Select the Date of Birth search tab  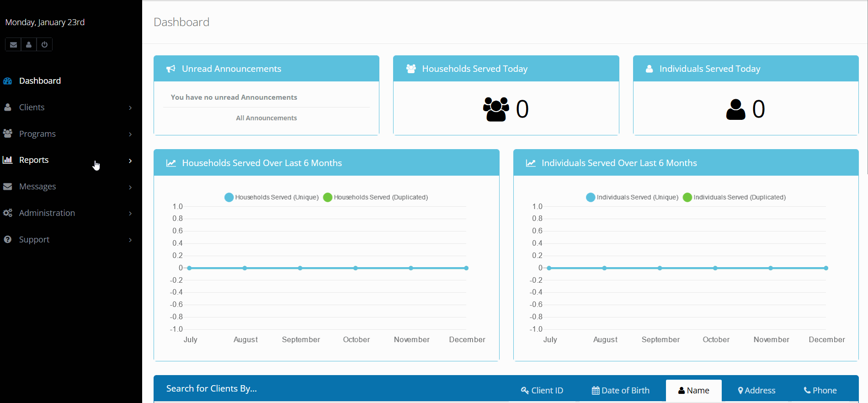[621, 390]
